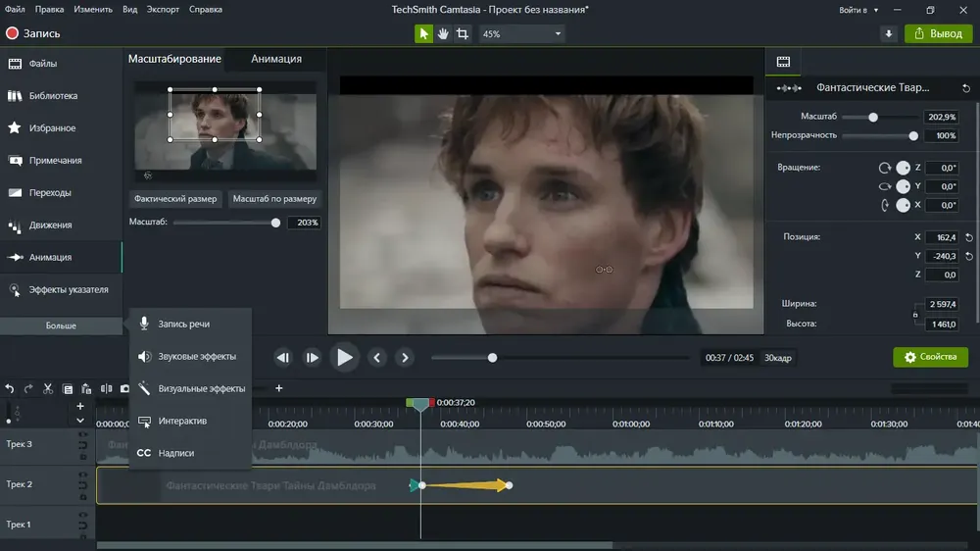Click the play button under the preview
Viewport: 980px width, 551px height.
[344, 358]
